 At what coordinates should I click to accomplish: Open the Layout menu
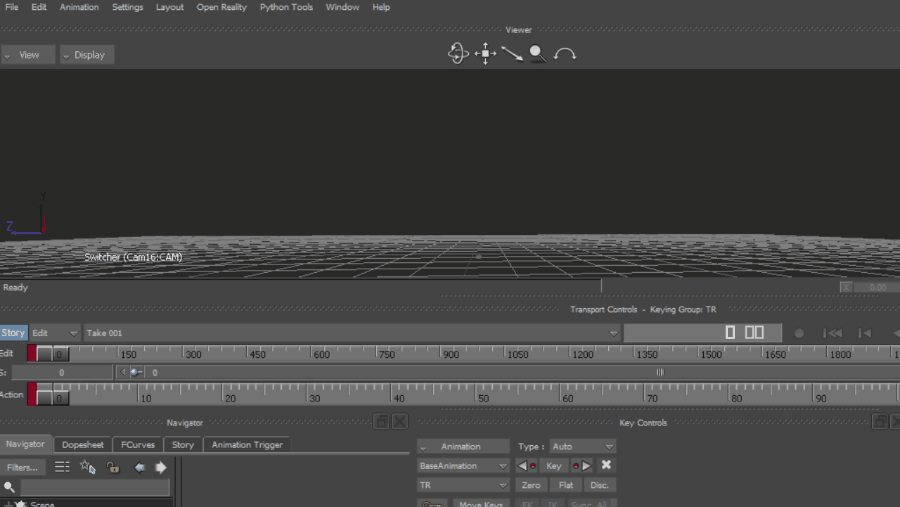coord(169,7)
